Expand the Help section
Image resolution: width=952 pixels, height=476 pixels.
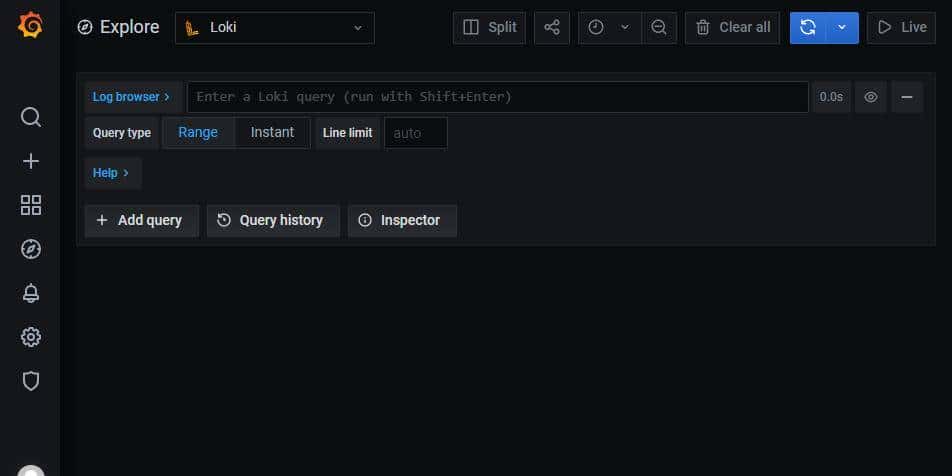(112, 173)
